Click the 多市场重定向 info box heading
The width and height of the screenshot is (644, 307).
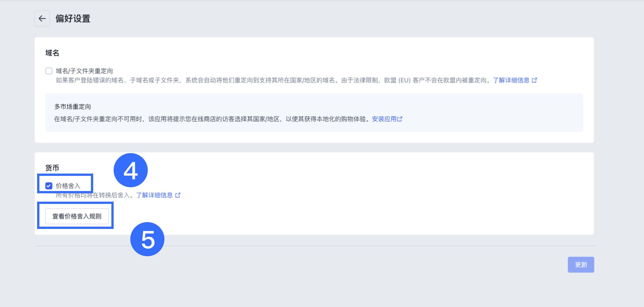[72, 106]
